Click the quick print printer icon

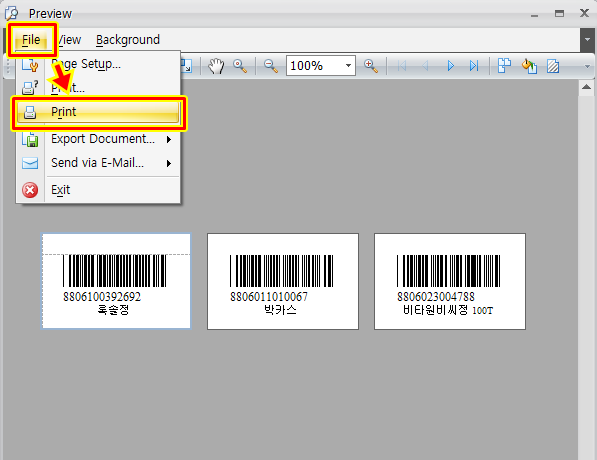coord(30,112)
